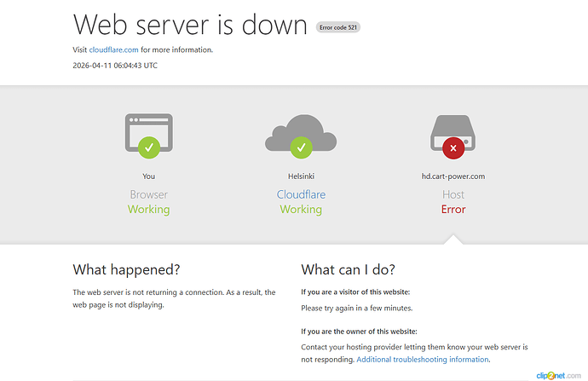Image resolution: width=588 pixels, height=381 pixels.
Task: Click the 'What happened?' heading
Action: (126, 269)
